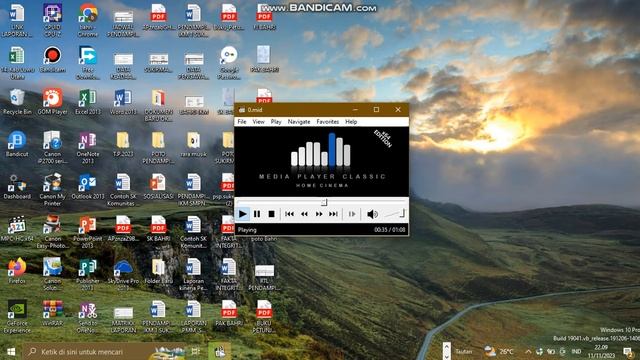
Task: Open Task View from taskbar
Action: coord(196,351)
